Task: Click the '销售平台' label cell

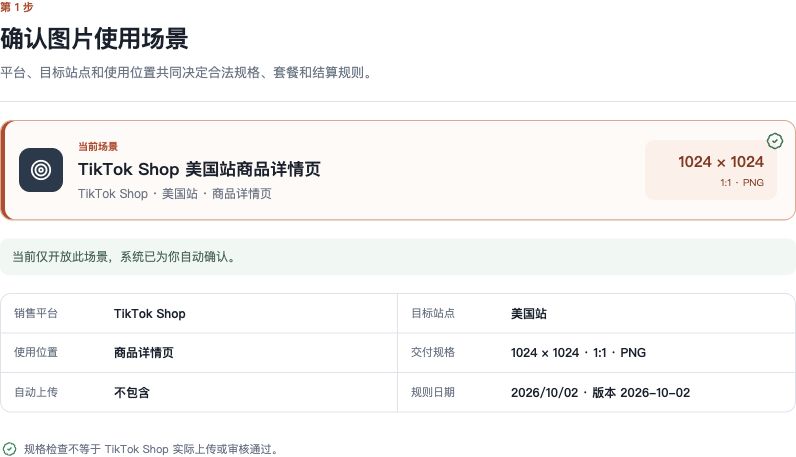Action: click(x=36, y=313)
